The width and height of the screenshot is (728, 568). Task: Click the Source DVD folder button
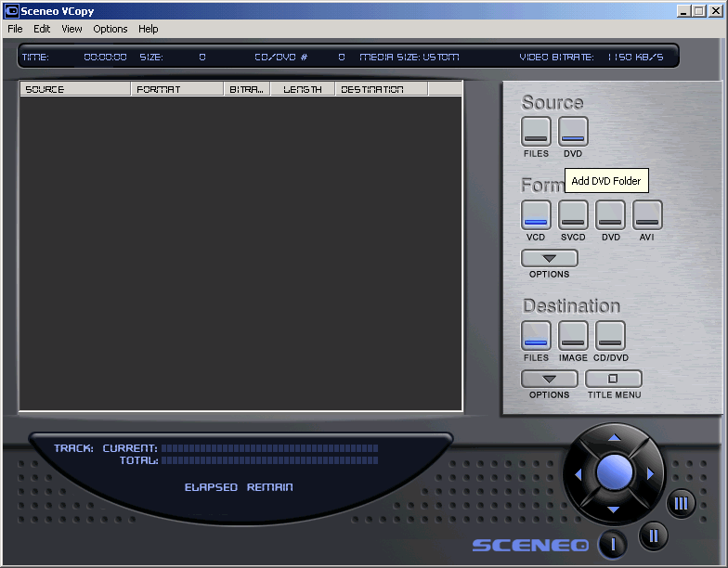coord(573,132)
